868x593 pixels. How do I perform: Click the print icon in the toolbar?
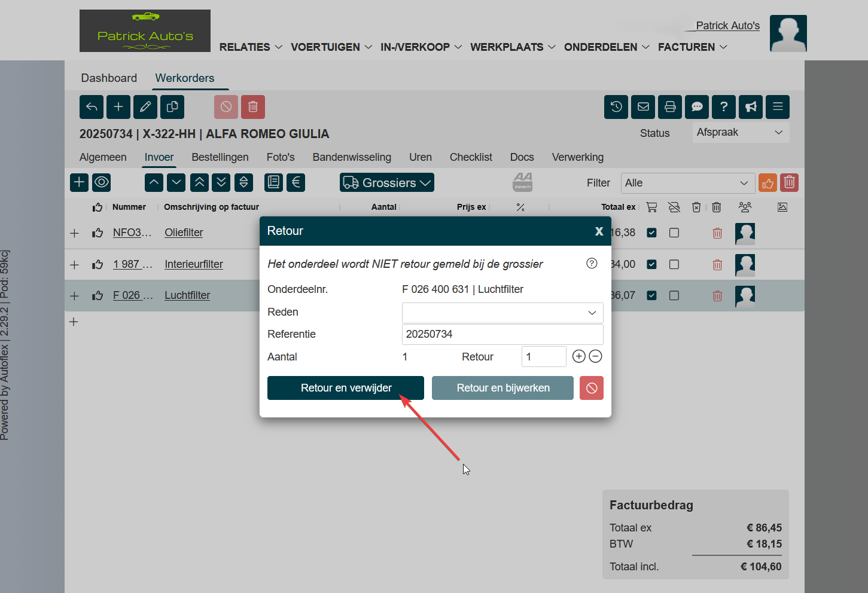(x=670, y=107)
